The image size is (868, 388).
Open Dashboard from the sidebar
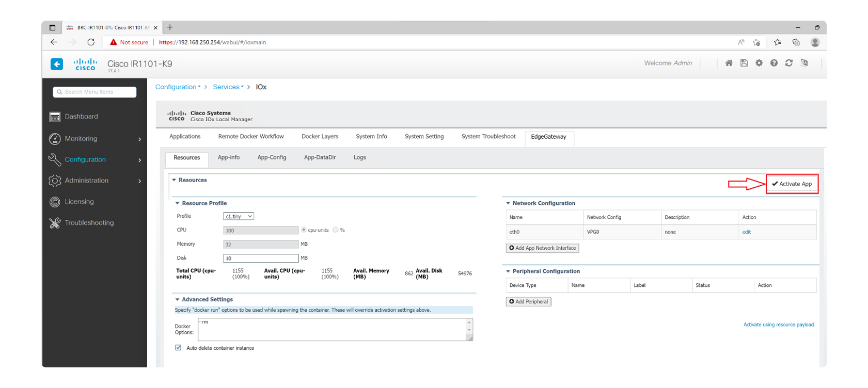click(81, 117)
